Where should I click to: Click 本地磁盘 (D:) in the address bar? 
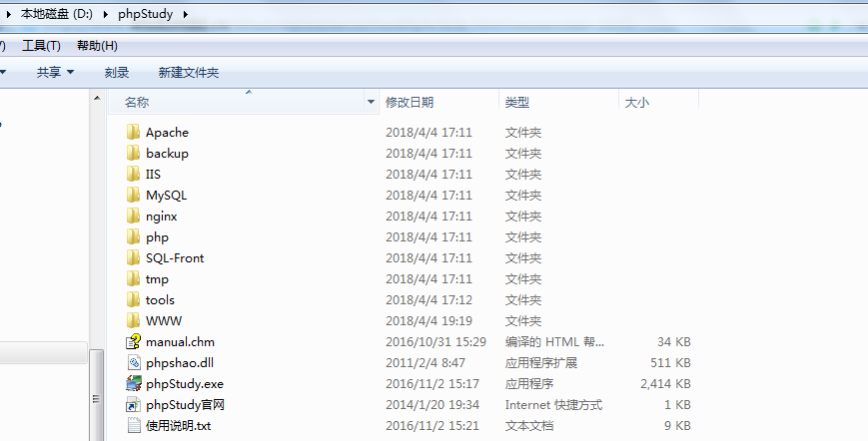(57, 14)
